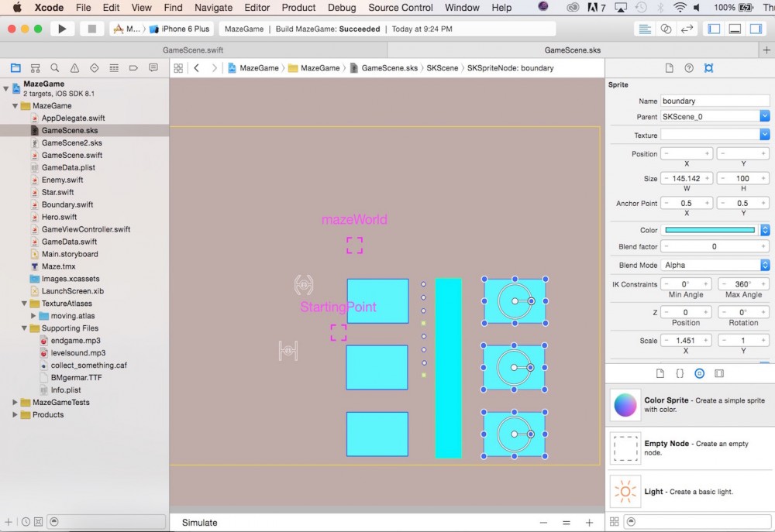This screenshot has width=775, height=532.
Task: Toggle the navigator panel visibility
Action: click(714, 28)
